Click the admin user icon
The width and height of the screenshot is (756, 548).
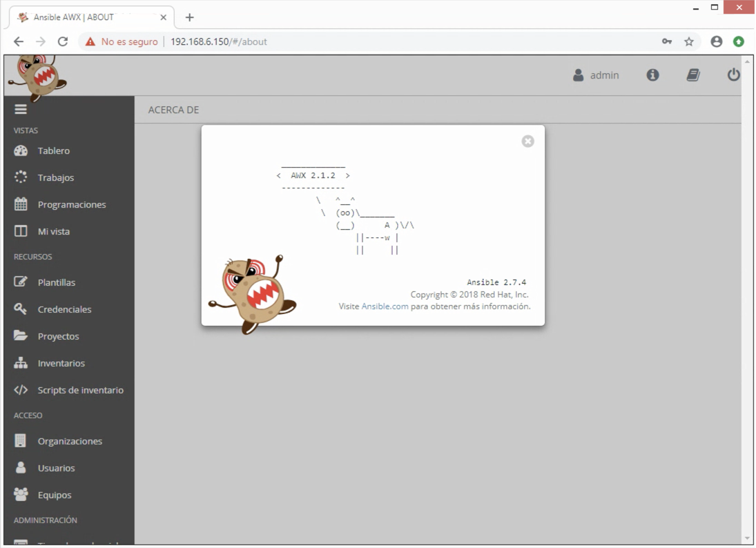point(578,75)
